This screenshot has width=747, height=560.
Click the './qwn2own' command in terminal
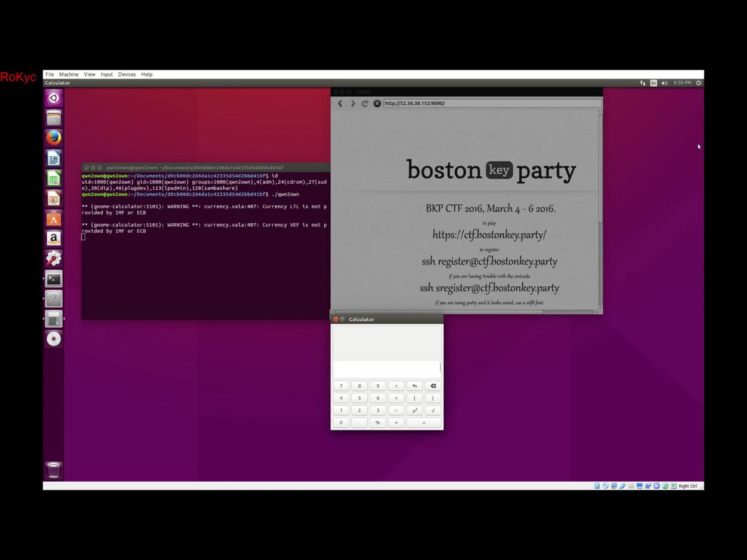284,194
